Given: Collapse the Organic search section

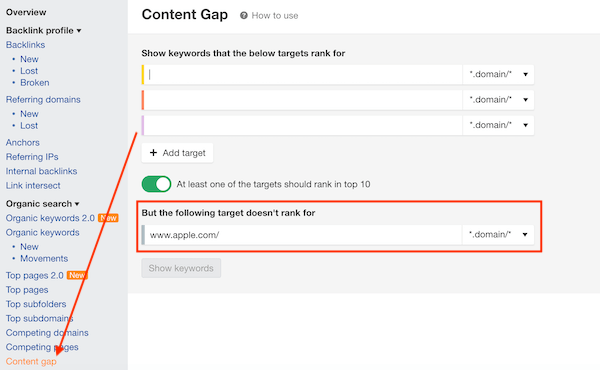Looking at the screenshot, I should [x=42, y=204].
